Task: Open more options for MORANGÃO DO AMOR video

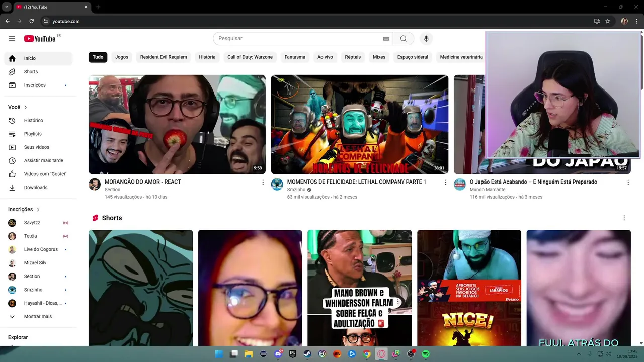Action: click(x=263, y=183)
